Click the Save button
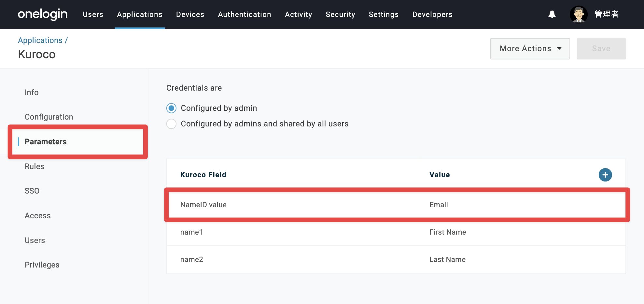The image size is (644, 304). 601,49
